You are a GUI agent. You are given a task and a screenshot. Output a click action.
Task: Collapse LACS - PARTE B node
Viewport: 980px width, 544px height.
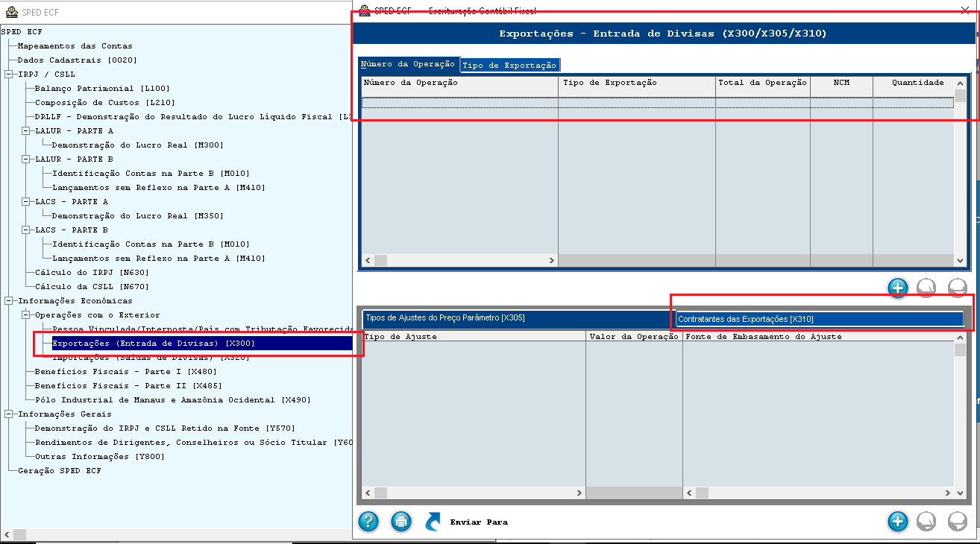pos(26,230)
